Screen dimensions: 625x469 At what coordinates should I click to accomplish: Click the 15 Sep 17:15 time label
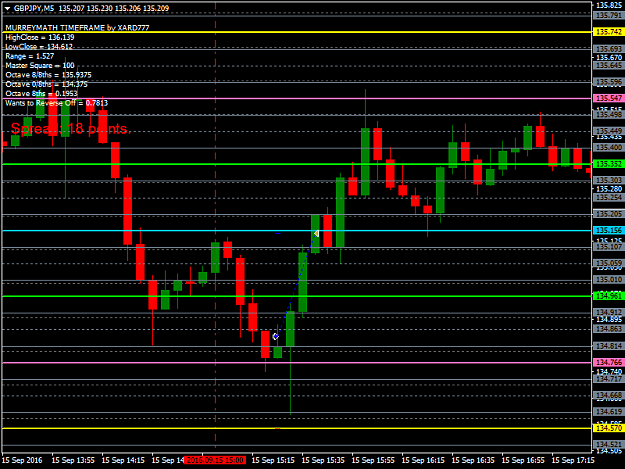(x=573, y=460)
